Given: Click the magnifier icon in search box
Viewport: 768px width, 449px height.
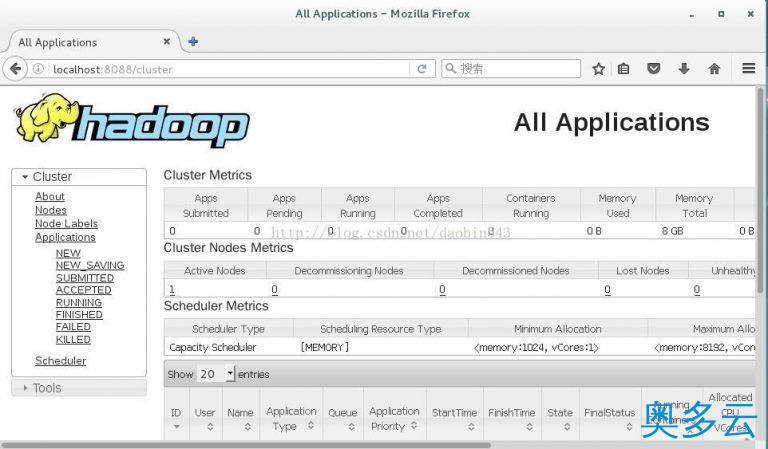Looking at the screenshot, I should pyautogui.click(x=451, y=69).
